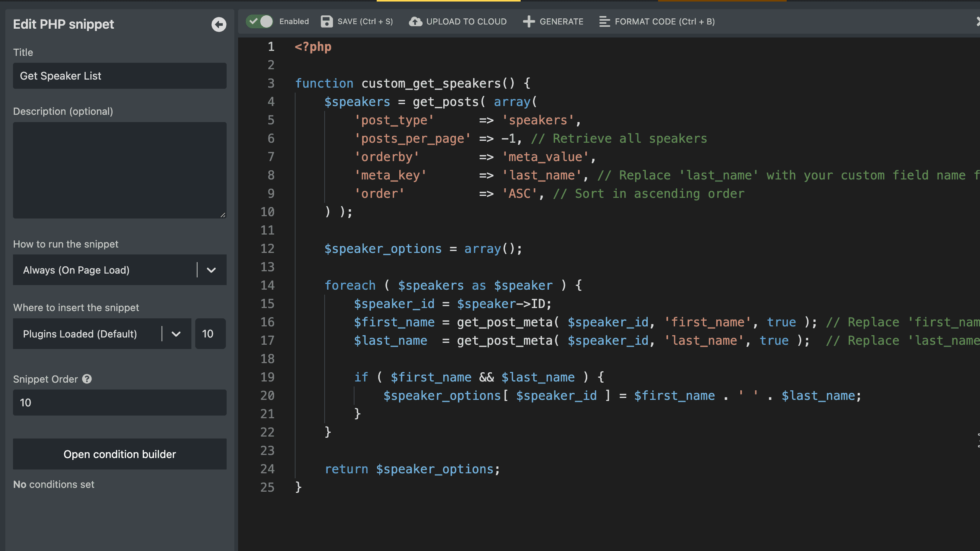This screenshot has width=980, height=551.
Task: Click the Title field containing Get Speaker List
Action: coord(119,76)
